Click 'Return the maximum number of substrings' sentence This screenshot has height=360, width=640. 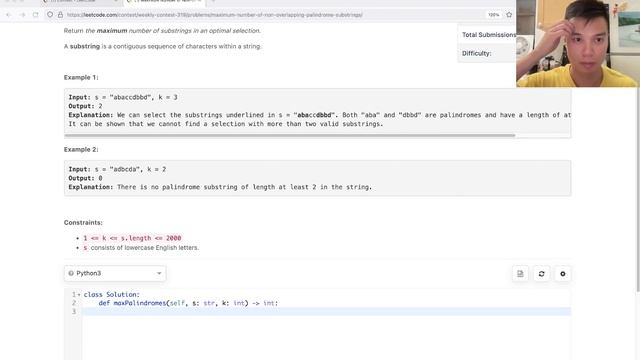point(162,31)
